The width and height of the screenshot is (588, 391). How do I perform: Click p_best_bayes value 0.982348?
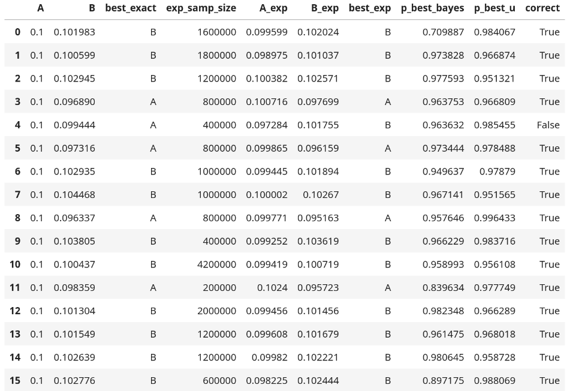click(444, 311)
